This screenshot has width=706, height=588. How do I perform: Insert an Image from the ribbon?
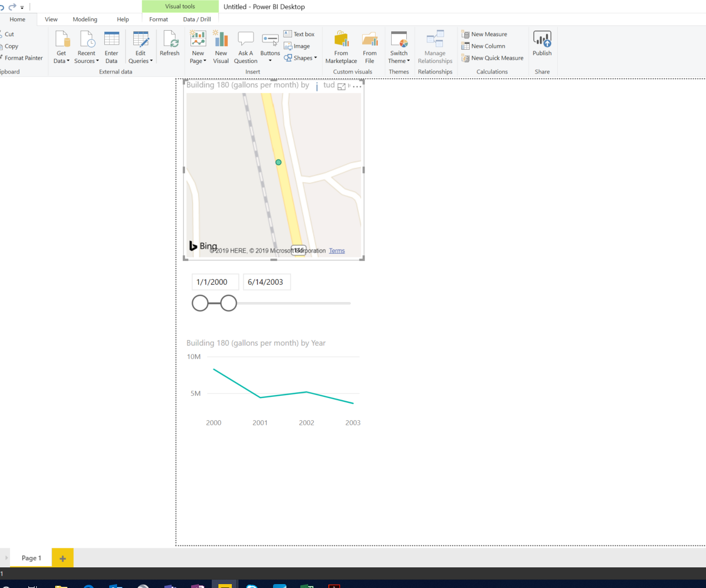(297, 46)
